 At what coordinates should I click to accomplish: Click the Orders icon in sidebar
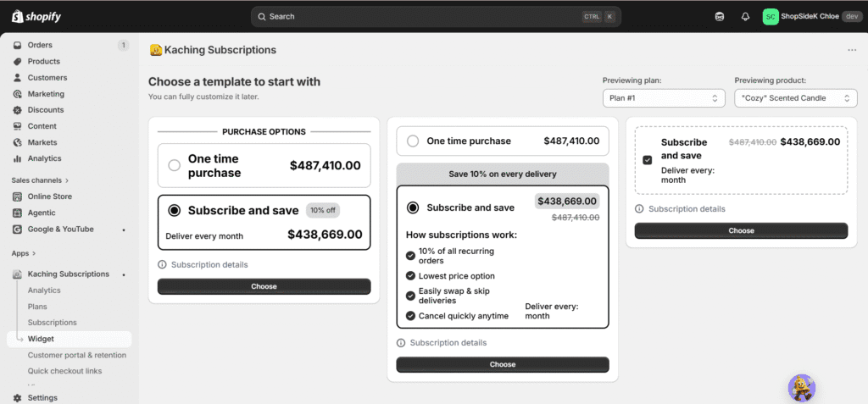17,46
